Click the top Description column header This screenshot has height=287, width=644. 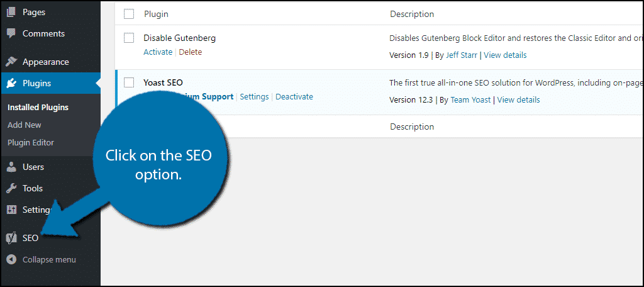tap(412, 14)
